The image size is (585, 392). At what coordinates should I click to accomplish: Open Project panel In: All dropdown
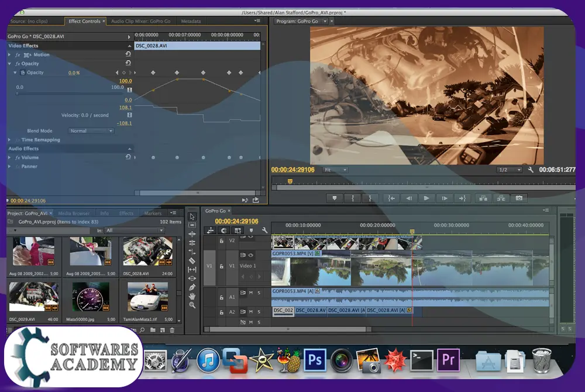(x=135, y=231)
